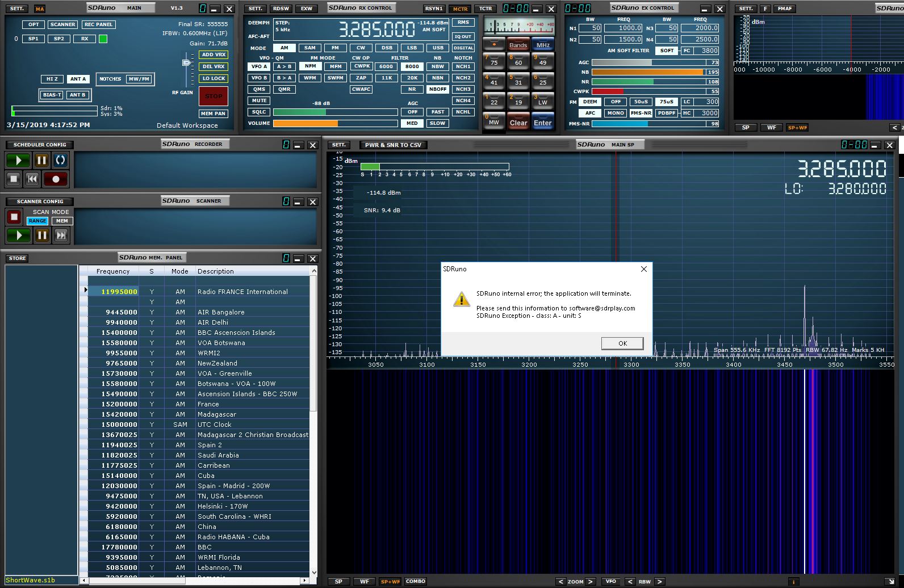The height and width of the screenshot is (588, 904).
Task: Skip forward in the Scanner panel
Action: 61,235
